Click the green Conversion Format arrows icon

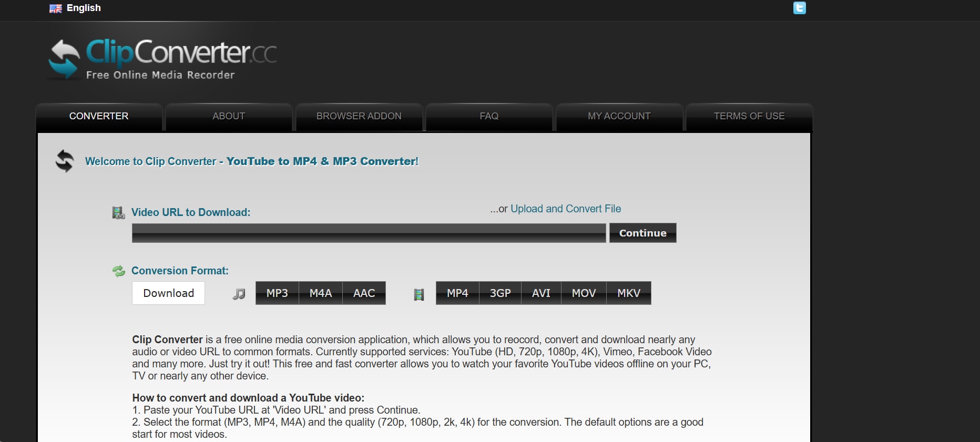pyautogui.click(x=119, y=271)
